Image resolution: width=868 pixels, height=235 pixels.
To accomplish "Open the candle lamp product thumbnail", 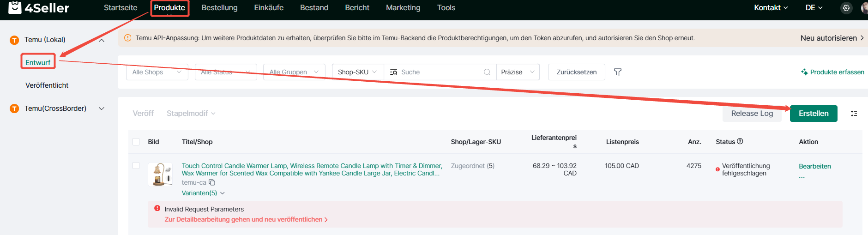I will [x=160, y=174].
